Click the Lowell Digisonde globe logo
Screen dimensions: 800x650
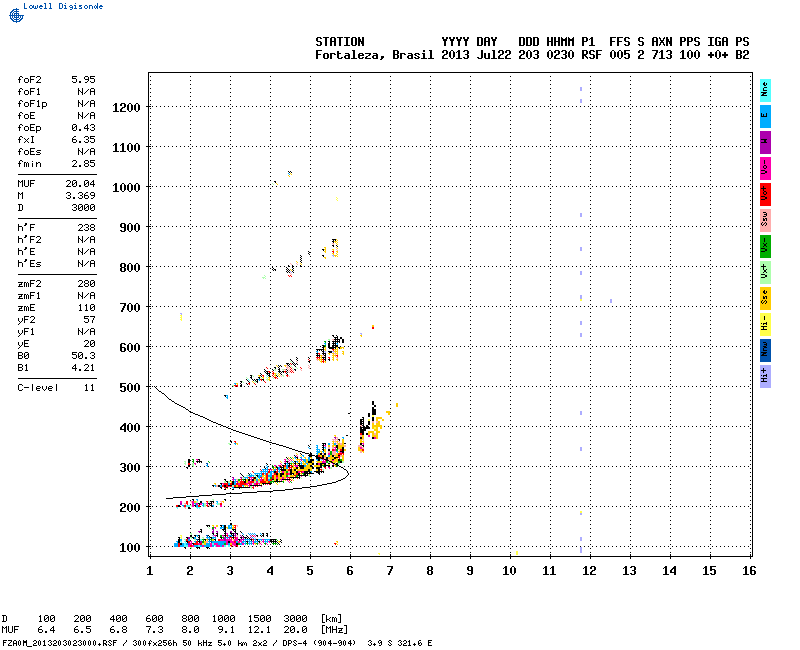tap(16, 15)
